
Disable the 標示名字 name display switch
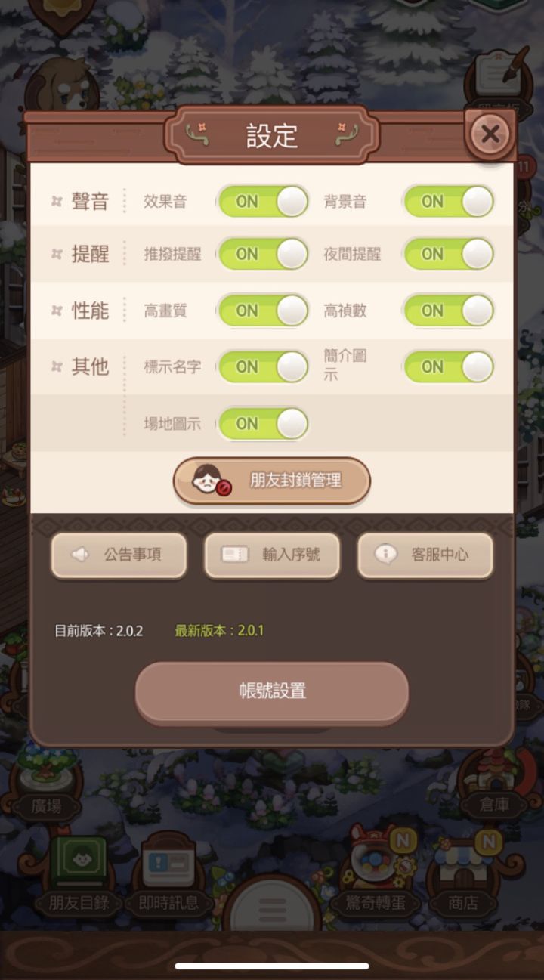(x=263, y=367)
